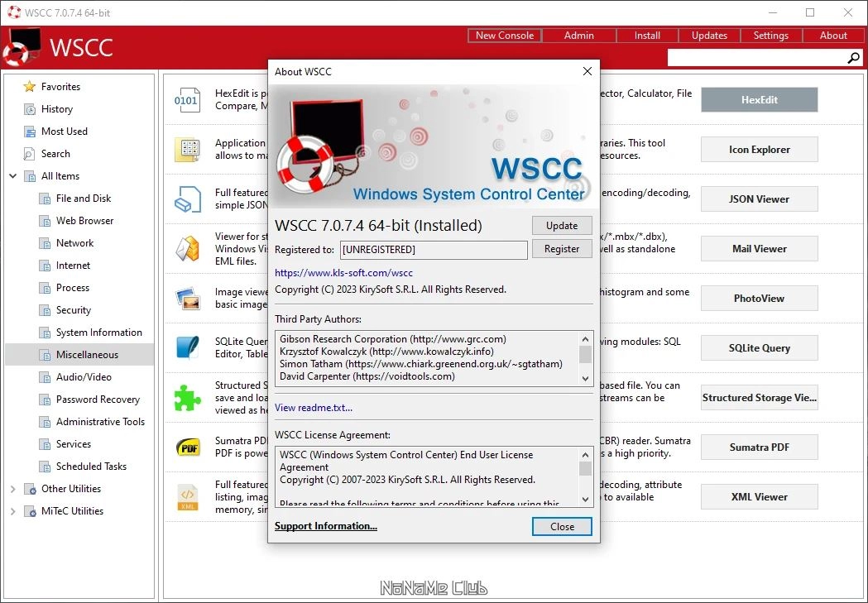Click the WSCC lifebuoy logo in header
The width and height of the screenshot is (868, 603).
[x=22, y=47]
